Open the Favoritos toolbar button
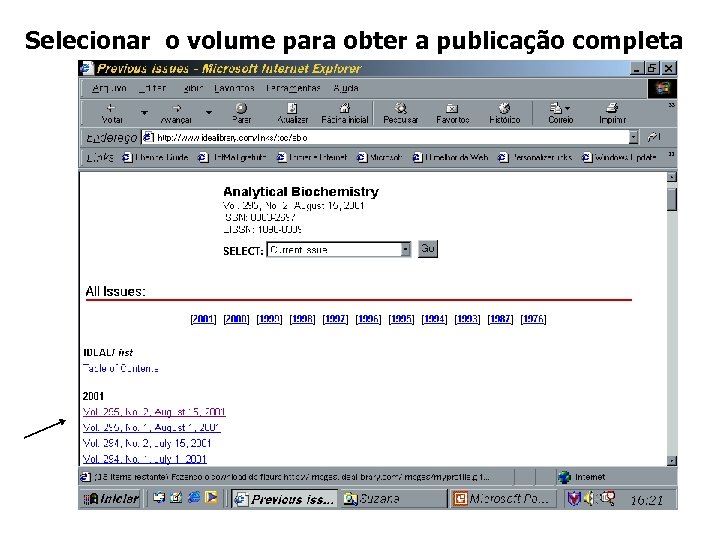 pos(452,113)
